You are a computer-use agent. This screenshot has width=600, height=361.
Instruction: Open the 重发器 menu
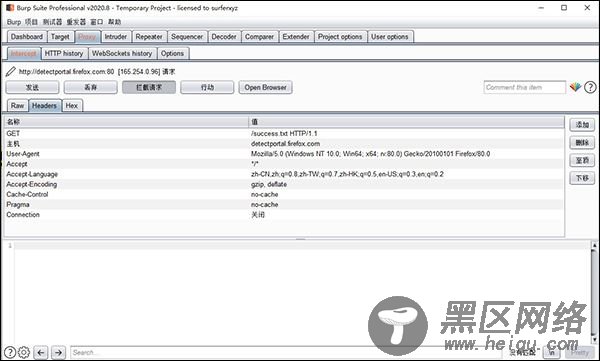(76, 22)
